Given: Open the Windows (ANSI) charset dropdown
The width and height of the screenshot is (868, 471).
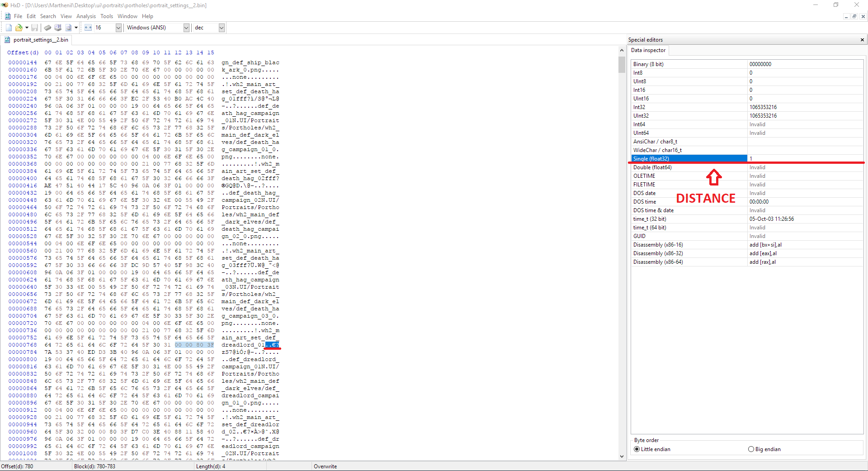Looking at the screenshot, I should pos(186,28).
